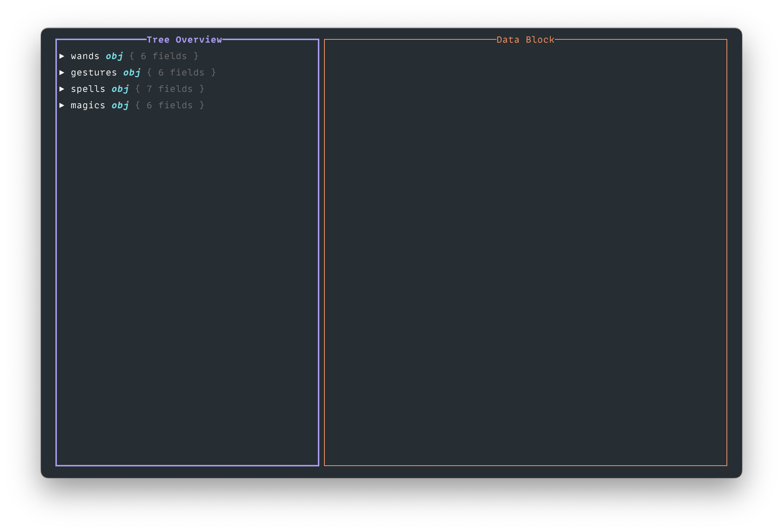Screen dimensions: 783x532
Task: Select the gestures key name
Action: click(94, 73)
